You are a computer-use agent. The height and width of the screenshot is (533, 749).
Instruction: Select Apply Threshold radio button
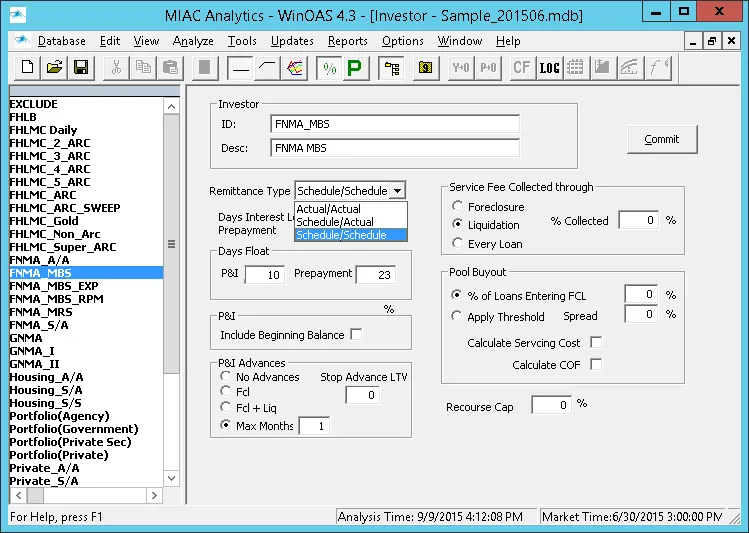point(456,316)
